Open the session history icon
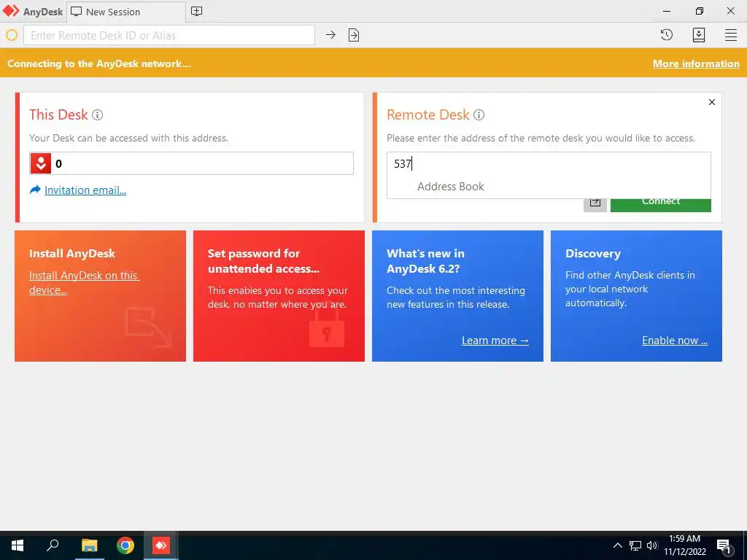 point(667,35)
